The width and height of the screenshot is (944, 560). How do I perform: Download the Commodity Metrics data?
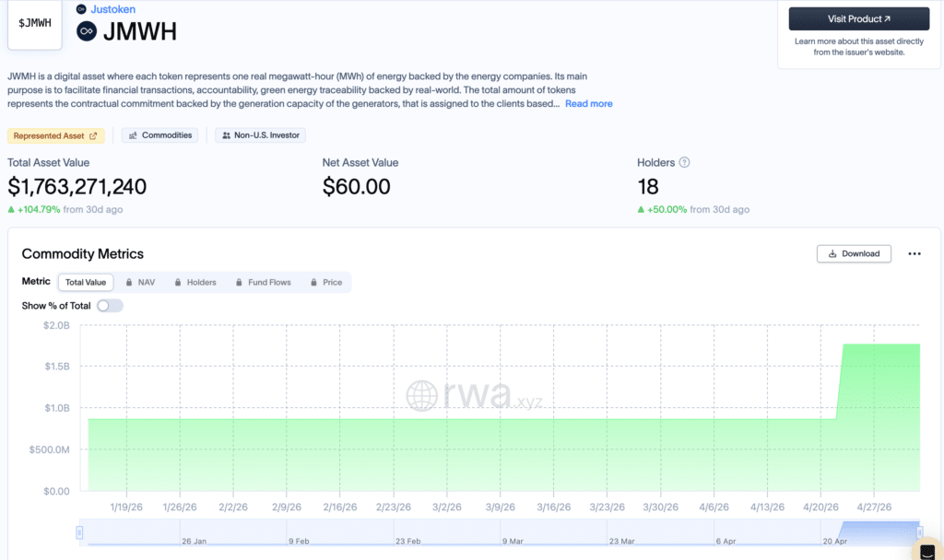pos(854,254)
